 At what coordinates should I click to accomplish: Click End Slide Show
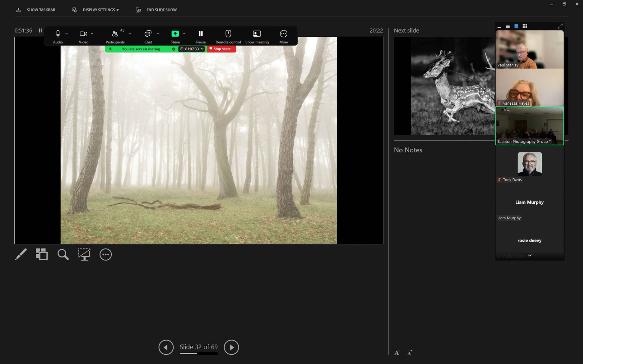click(x=161, y=10)
